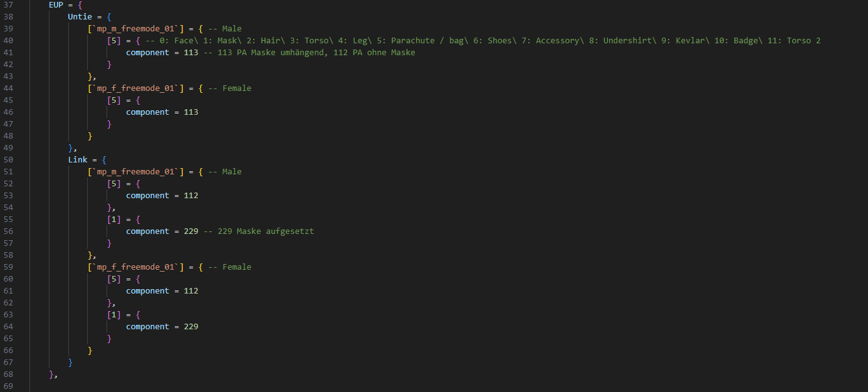Click the 'Parachute / bag' text in the comment
The image size is (868, 392).
coord(421,41)
